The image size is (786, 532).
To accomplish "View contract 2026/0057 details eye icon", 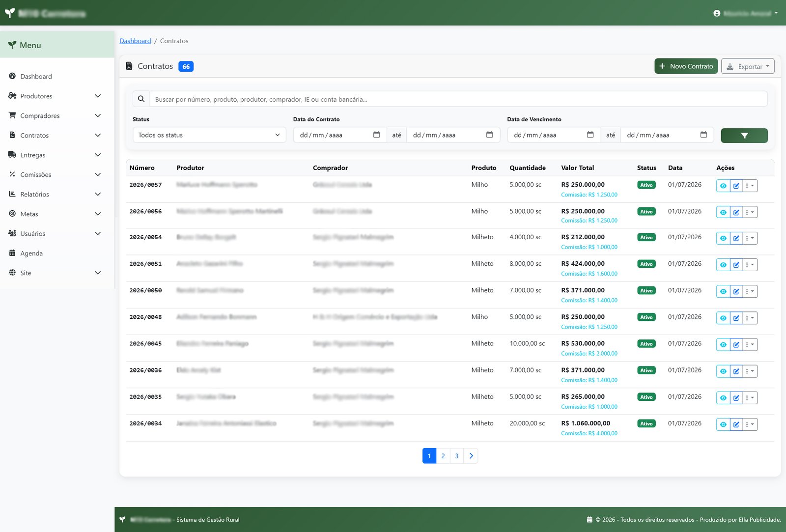I will click(x=723, y=186).
